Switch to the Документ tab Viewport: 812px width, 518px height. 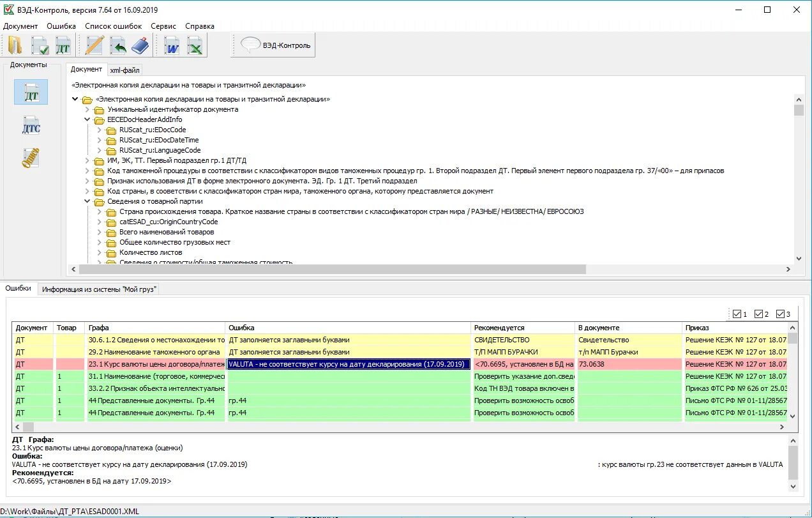pyautogui.click(x=86, y=69)
